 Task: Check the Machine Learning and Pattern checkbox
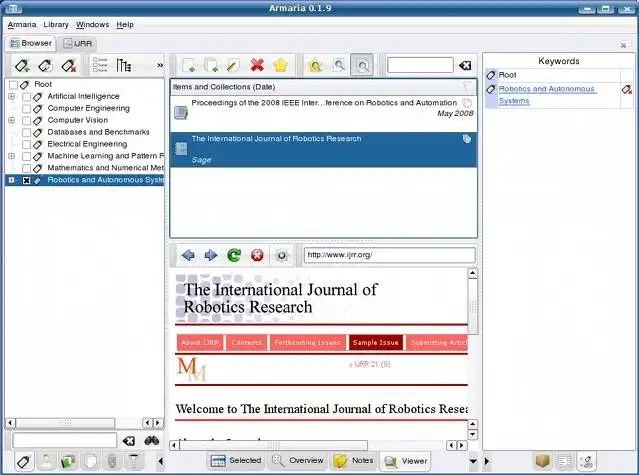point(26,156)
